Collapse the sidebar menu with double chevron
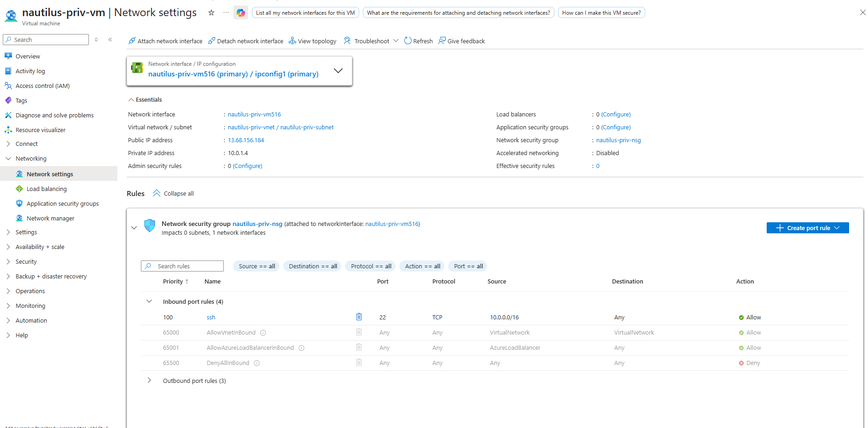 coord(110,40)
